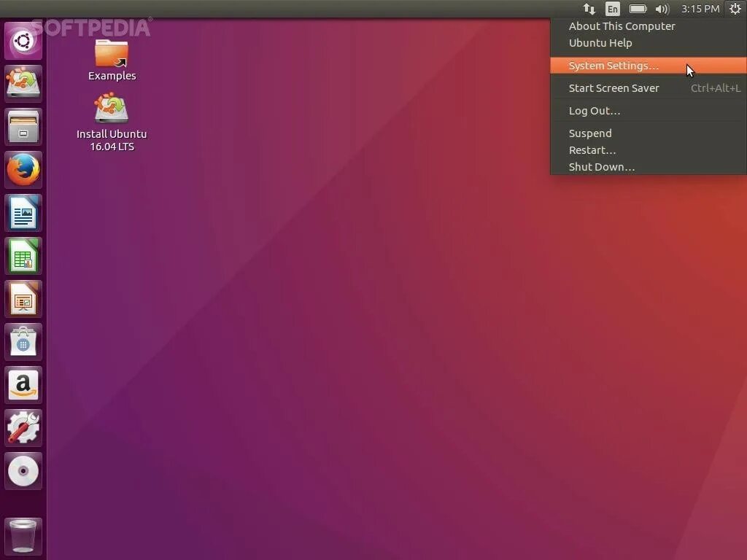This screenshot has height=560, width=747.
Task: Open the Ubuntu Dash search launcher
Action: coord(23,41)
